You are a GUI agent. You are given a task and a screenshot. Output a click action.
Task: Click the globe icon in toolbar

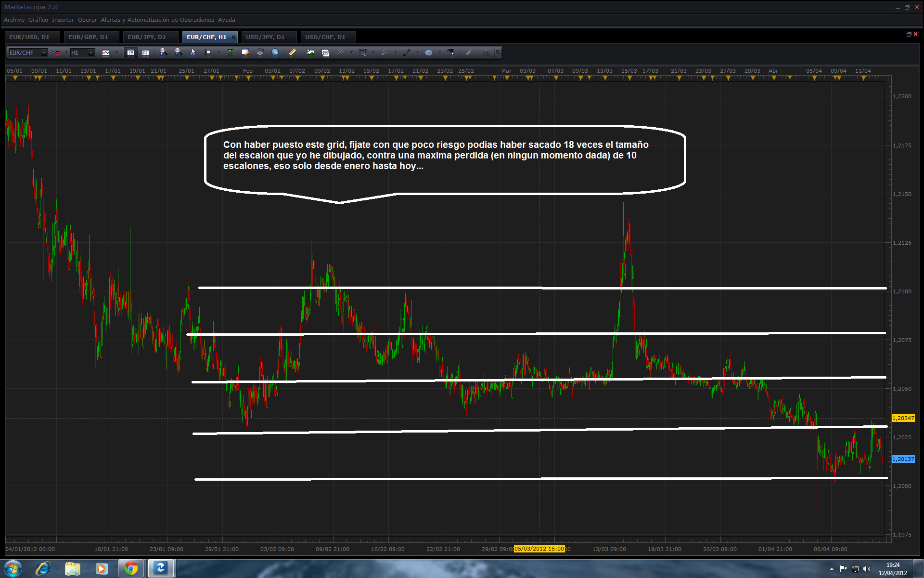tap(275, 53)
